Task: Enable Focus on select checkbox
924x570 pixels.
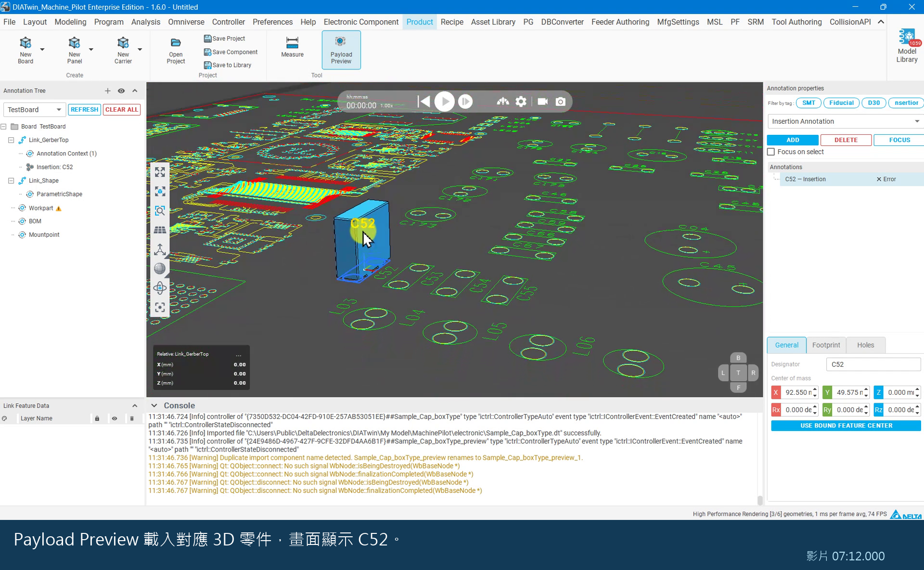Action: pos(771,152)
